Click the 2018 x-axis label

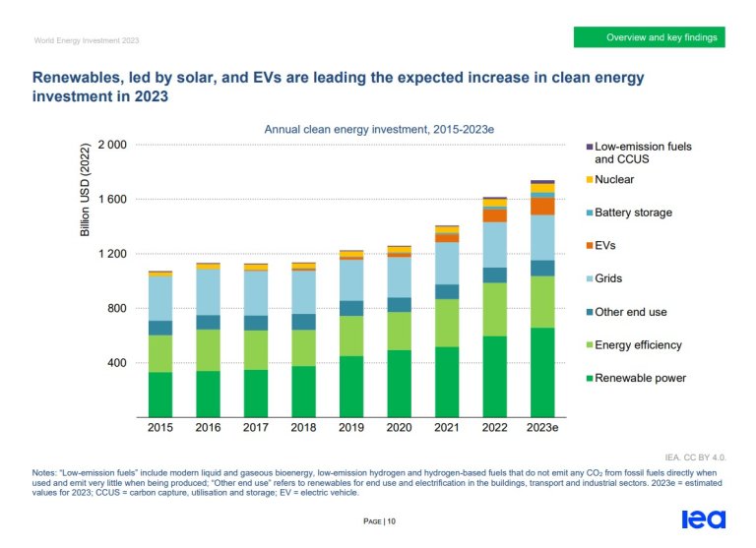[303, 428]
